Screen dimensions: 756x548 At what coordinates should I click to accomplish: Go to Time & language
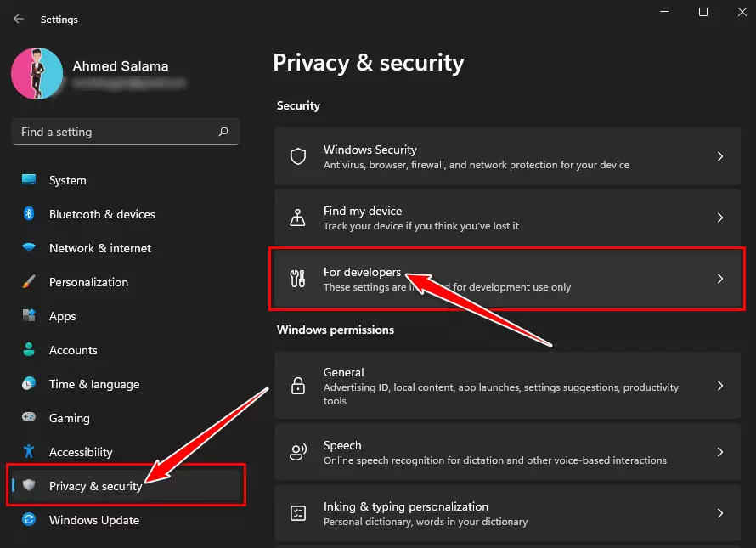[126, 384]
